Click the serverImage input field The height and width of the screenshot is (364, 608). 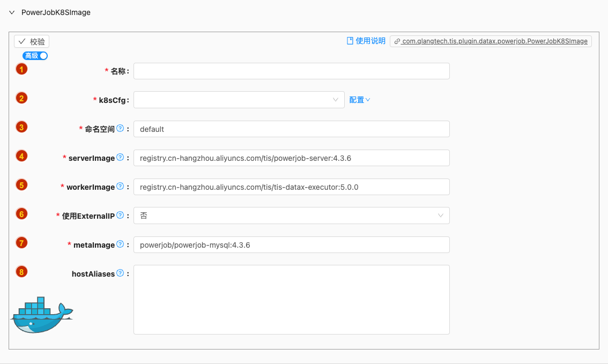click(x=291, y=158)
